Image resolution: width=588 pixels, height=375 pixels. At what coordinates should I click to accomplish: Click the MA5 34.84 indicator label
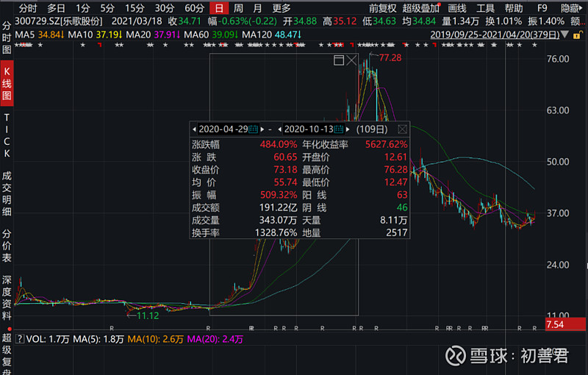tap(40, 35)
